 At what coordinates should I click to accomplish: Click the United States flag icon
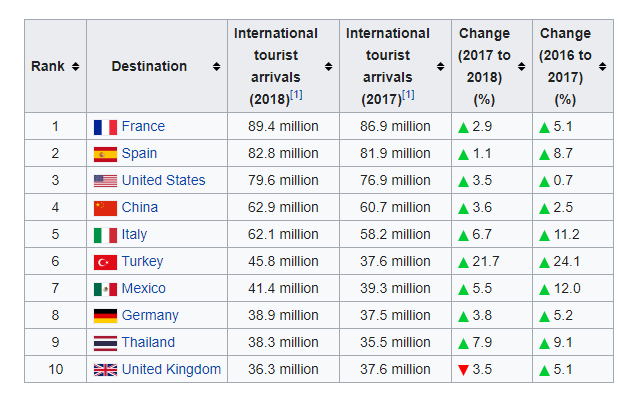(x=105, y=181)
